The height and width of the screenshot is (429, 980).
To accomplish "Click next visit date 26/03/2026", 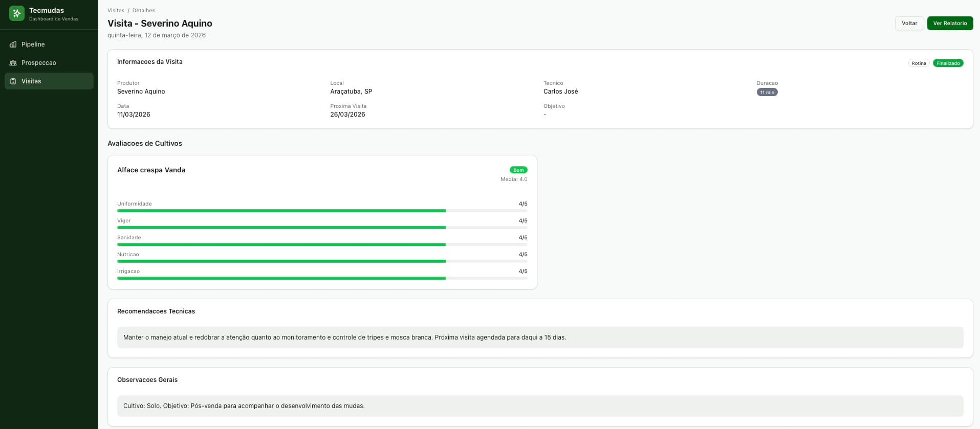I will (x=347, y=115).
